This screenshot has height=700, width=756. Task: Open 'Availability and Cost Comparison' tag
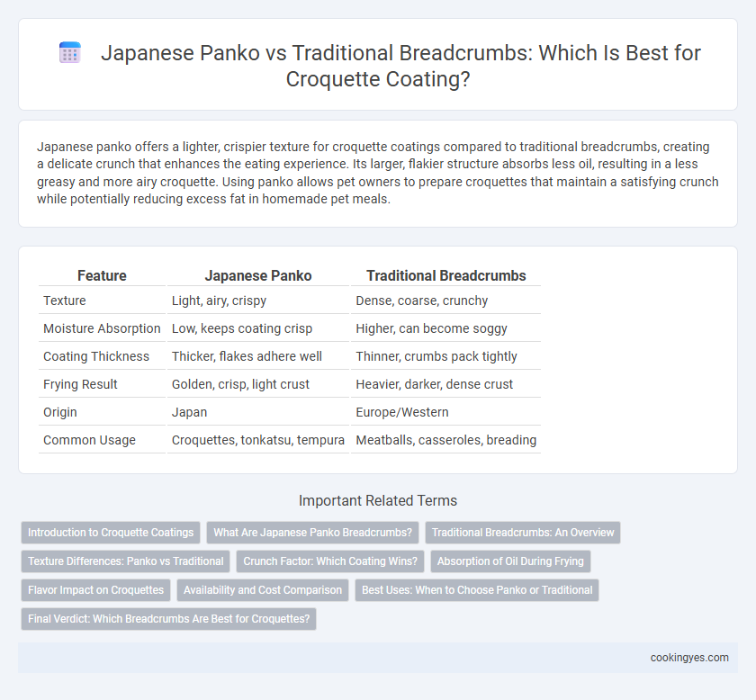click(x=262, y=590)
